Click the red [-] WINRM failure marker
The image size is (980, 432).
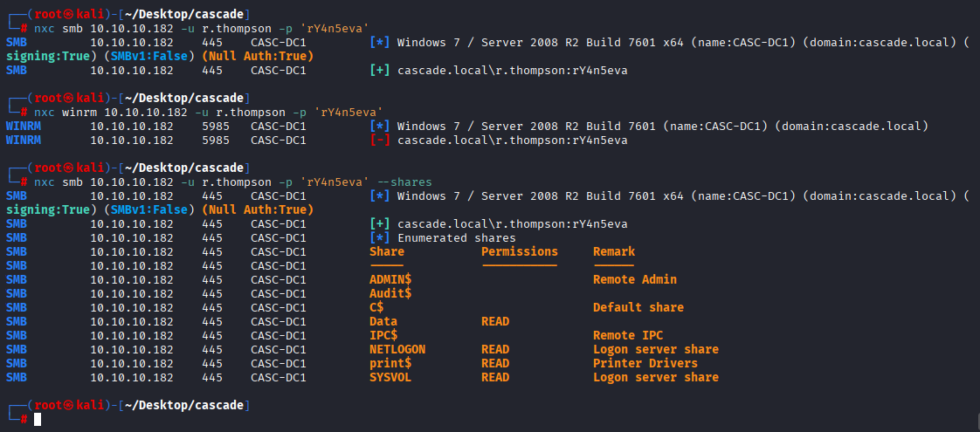tap(380, 141)
